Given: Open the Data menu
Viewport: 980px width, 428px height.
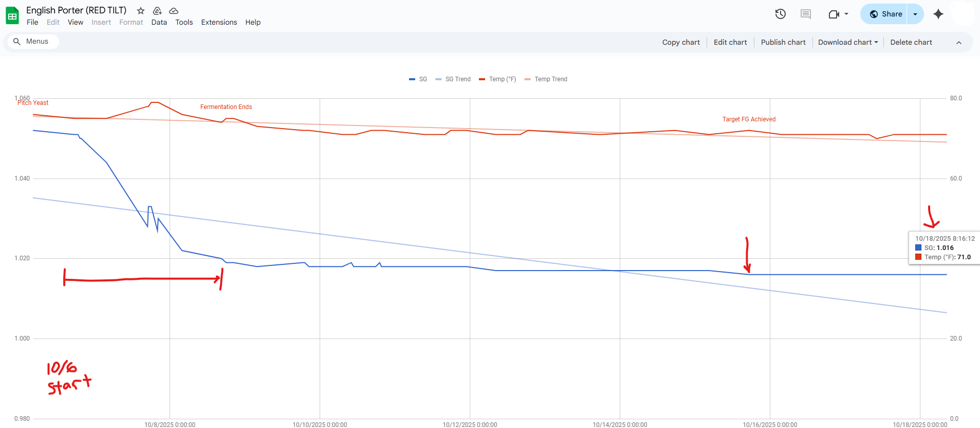Looking at the screenshot, I should pos(159,22).
